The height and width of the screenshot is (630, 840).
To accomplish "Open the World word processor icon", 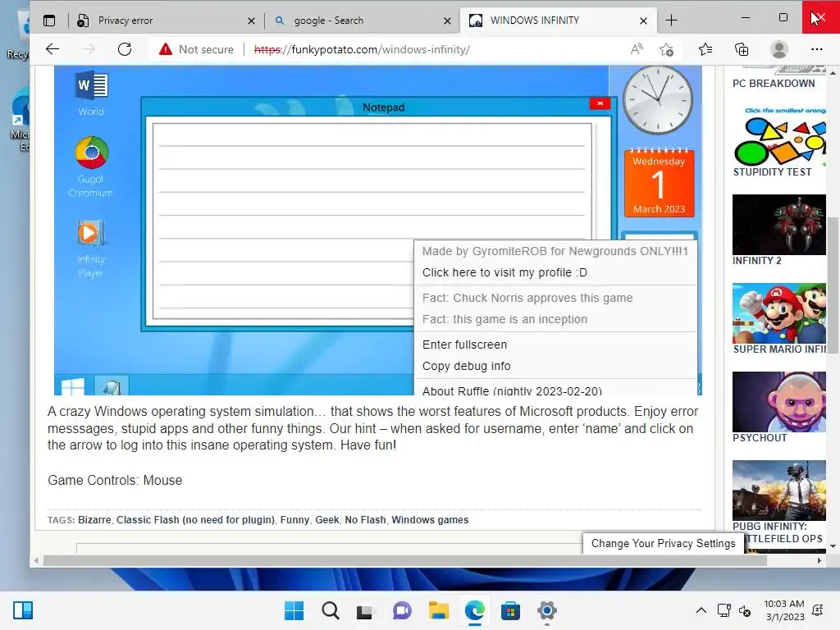I will click(92, 93).
